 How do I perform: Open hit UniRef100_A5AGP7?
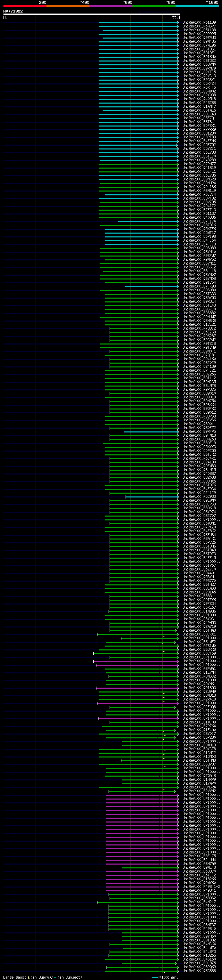point(199,26)
